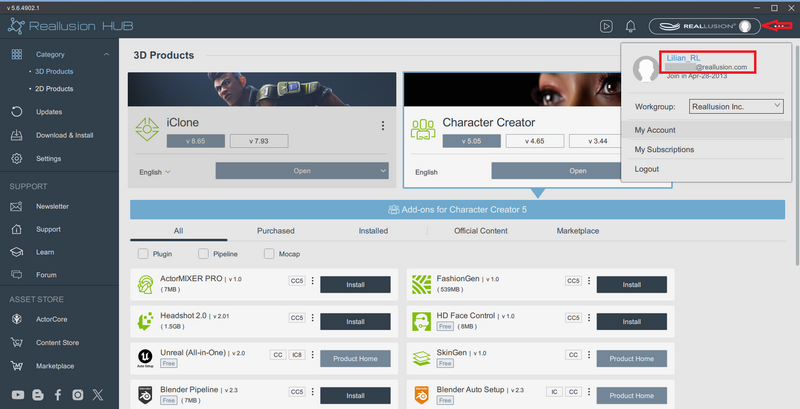Select iClone version v 7.93
Screen dimensions: 800x409
pyautogui.click(x=259, y=141)
